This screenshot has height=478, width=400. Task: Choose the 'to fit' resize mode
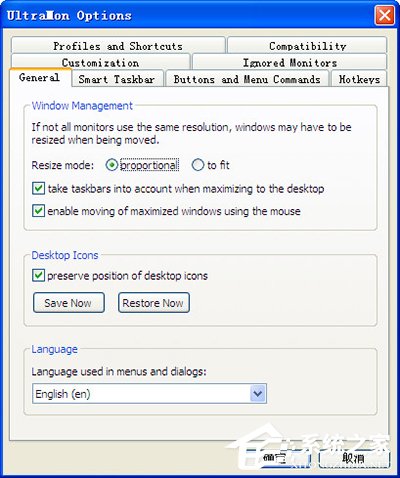pyautogui.click(x=198, y=165)
